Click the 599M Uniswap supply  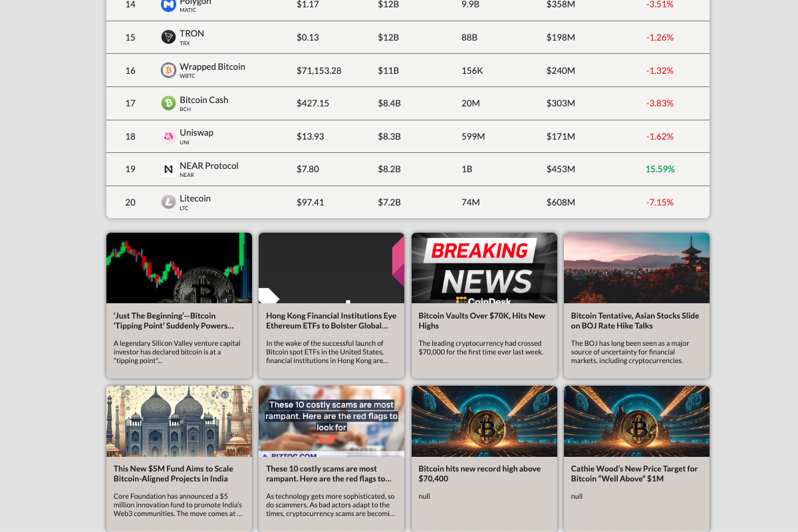click(x=473, y=136)
